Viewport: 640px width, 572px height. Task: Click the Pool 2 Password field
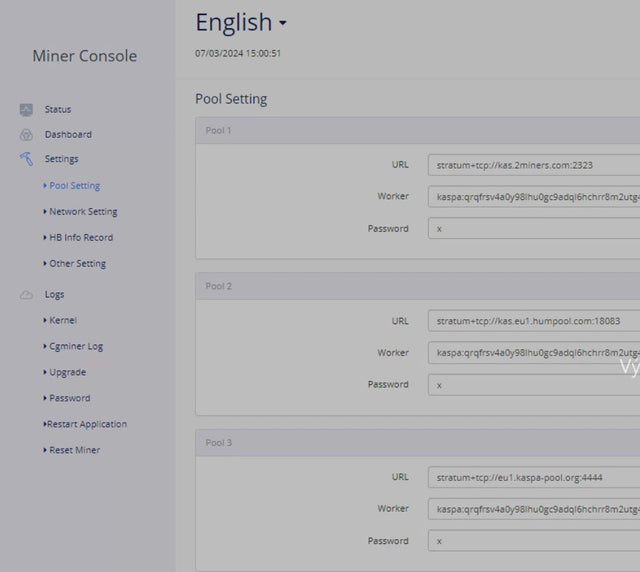pyautogui.click(x=534, y=385)
